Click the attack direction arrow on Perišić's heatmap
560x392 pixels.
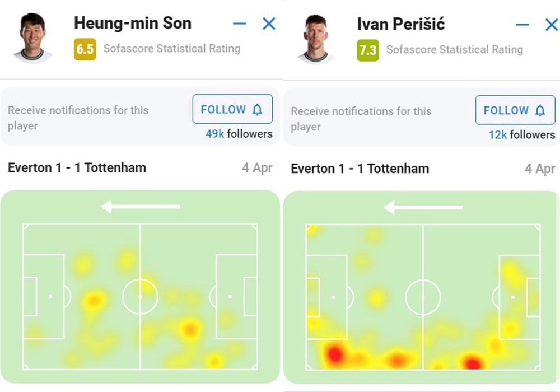(423, 207)
